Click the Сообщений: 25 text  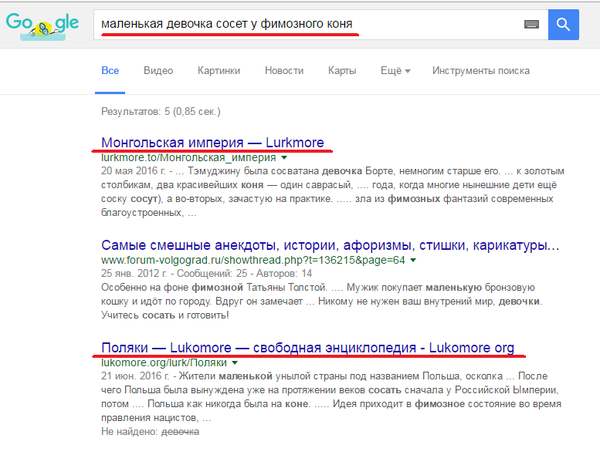coord(212,274)
